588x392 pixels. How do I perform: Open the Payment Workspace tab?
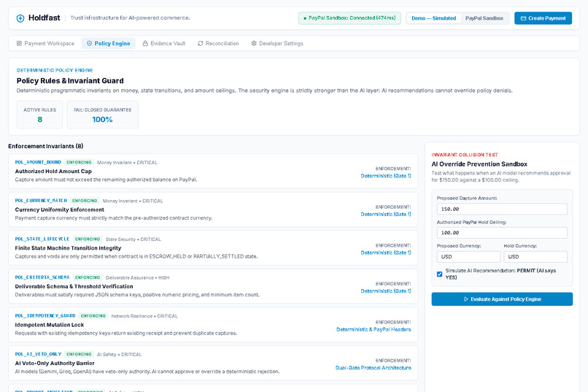coord(45,44)
